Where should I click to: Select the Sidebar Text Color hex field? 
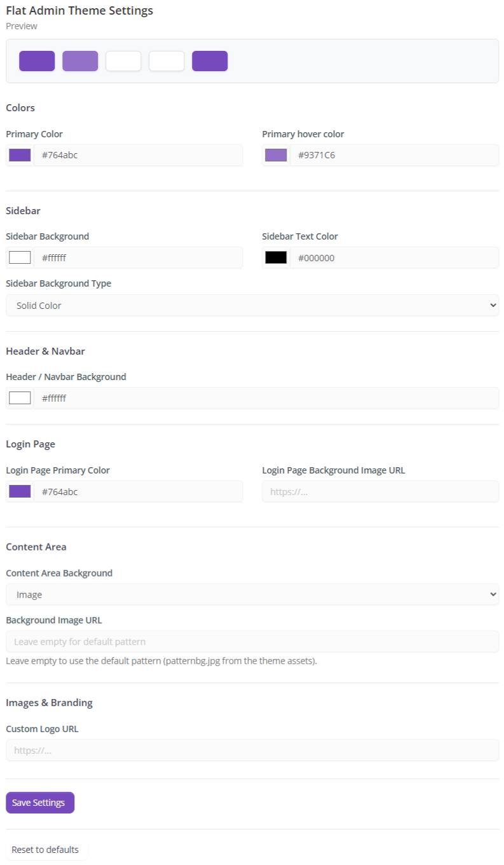[395, 257]
